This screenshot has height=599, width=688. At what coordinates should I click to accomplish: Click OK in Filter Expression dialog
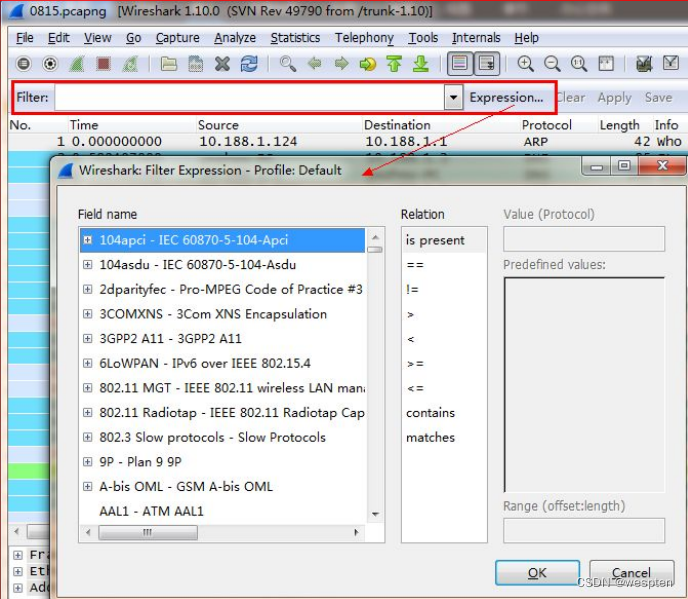click(x=538, y=573)
